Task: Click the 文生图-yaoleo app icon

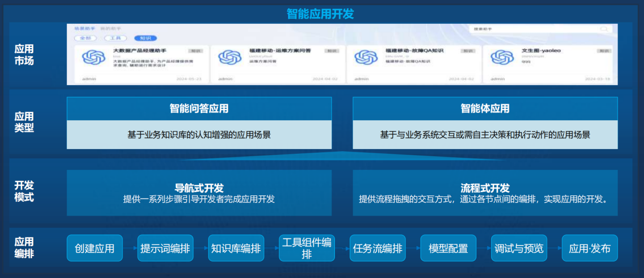Action: (502, 57)
